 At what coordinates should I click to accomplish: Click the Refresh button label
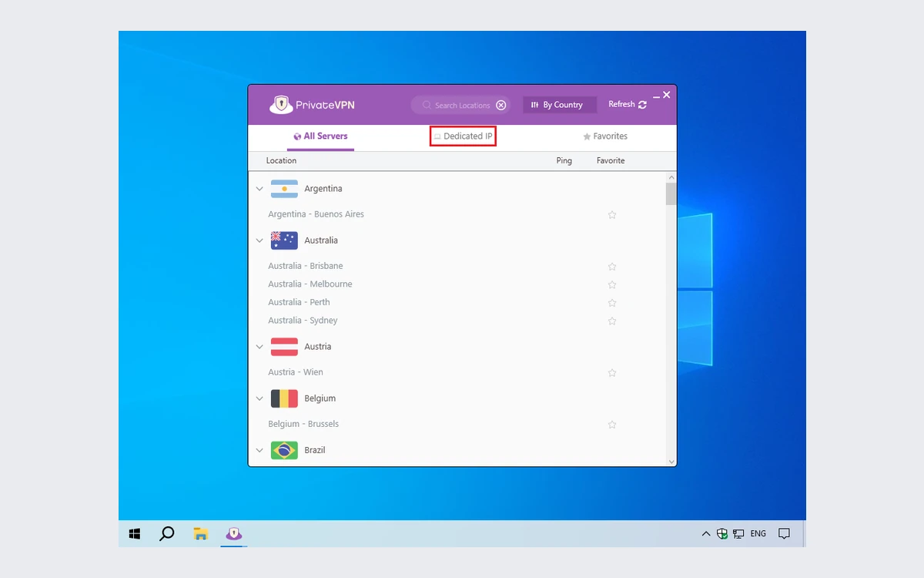point(621,104)
